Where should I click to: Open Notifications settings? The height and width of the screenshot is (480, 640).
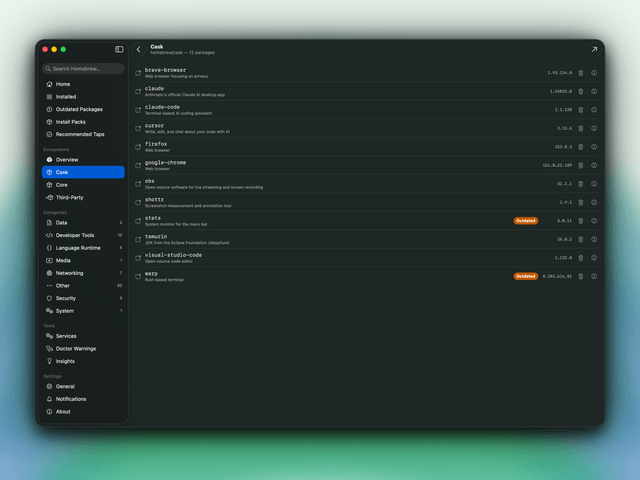[x=83, y=399]
